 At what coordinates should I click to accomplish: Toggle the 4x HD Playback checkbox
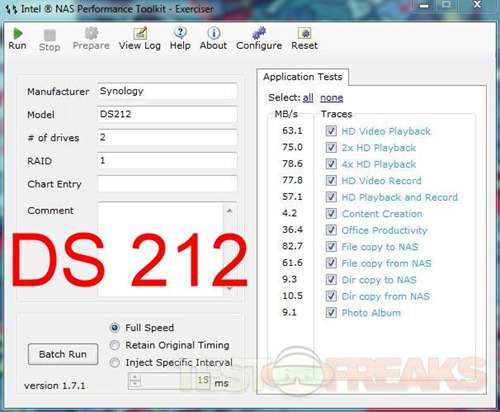tap(331, 164)
